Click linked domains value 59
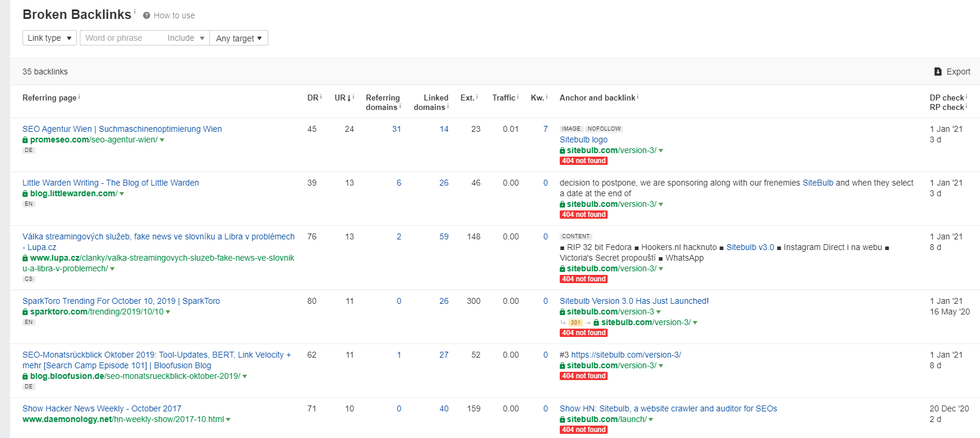 [x=444, y=236]
